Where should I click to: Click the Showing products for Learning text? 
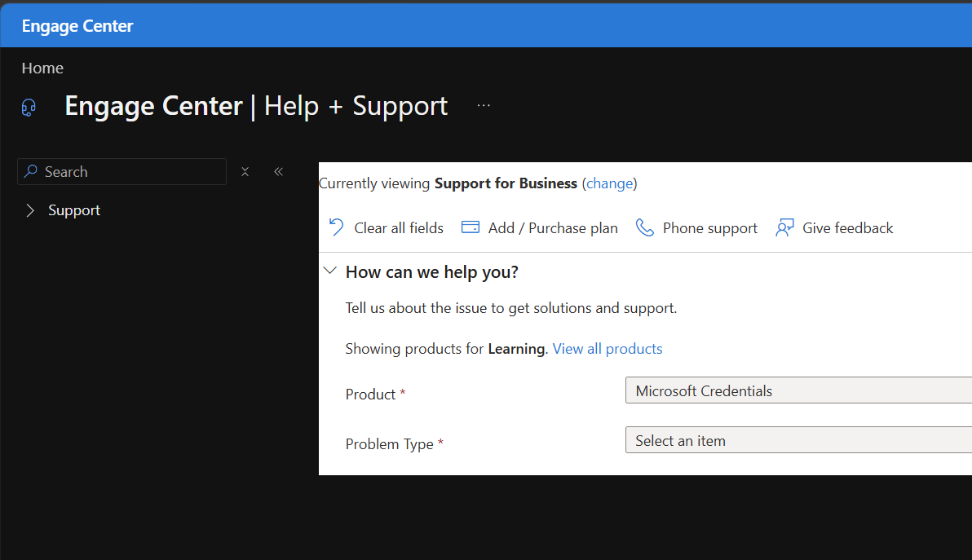446,349
